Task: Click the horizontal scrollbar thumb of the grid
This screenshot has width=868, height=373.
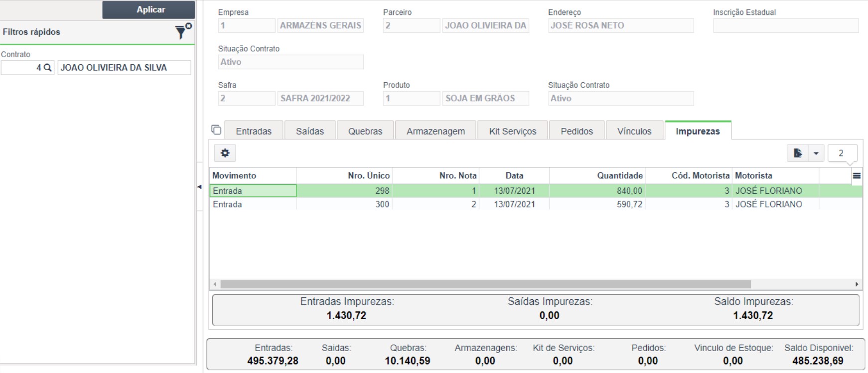Action: point(485,284)
